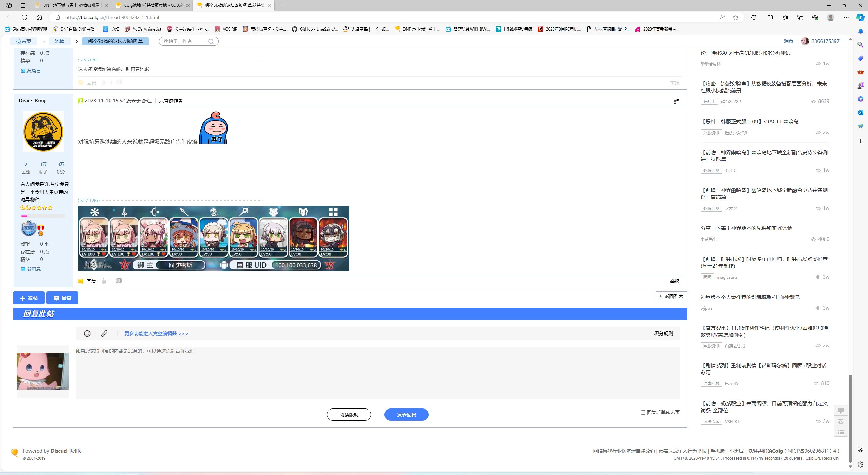The image size is (868, 475).
Task: Click the browser refresh icon
Action: coord(24,17)
